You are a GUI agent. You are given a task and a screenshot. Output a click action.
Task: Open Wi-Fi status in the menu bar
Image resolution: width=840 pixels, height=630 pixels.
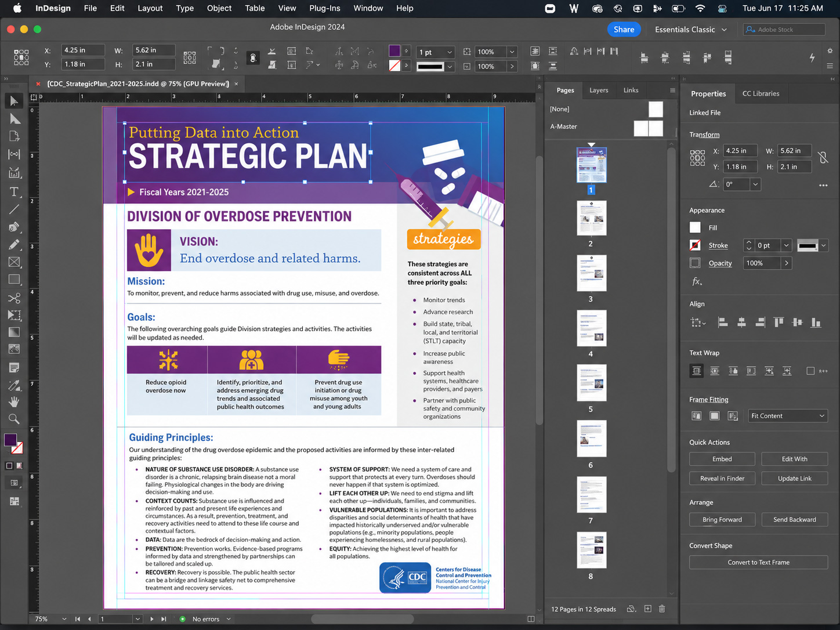(x=700, y=8)
